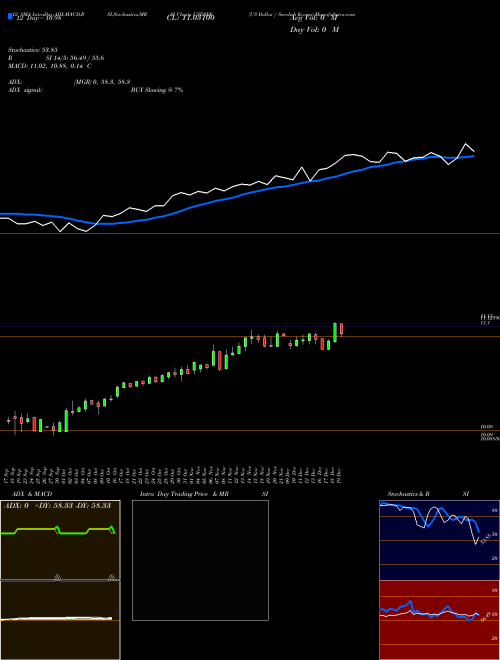Click the tall green candlestick near 11.1
Viewport: 500px width, 660px height.
tap(335, 333)
